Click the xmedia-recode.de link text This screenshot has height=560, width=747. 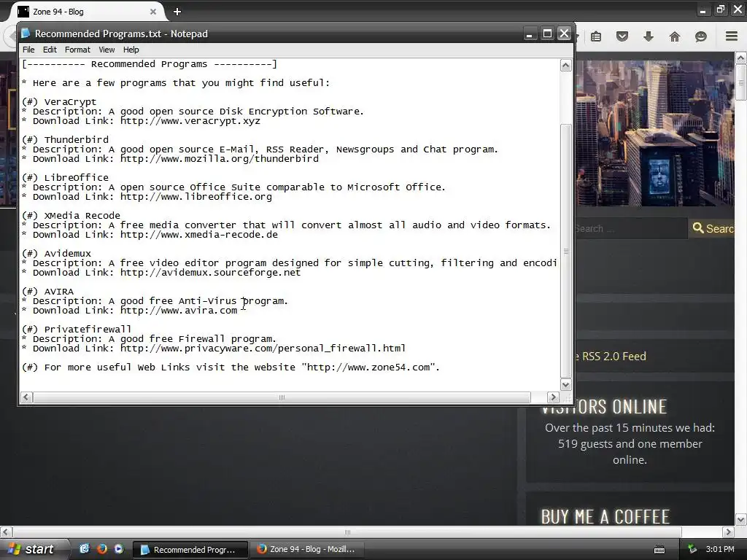coord(199,234)
